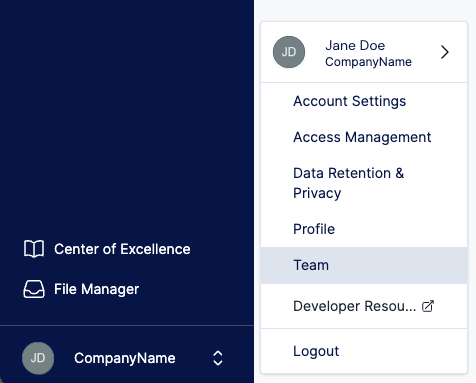Click the JD avatar next to Jane Doe
The width and height of the screenshot is (476, 383).
tap(289, 52)
